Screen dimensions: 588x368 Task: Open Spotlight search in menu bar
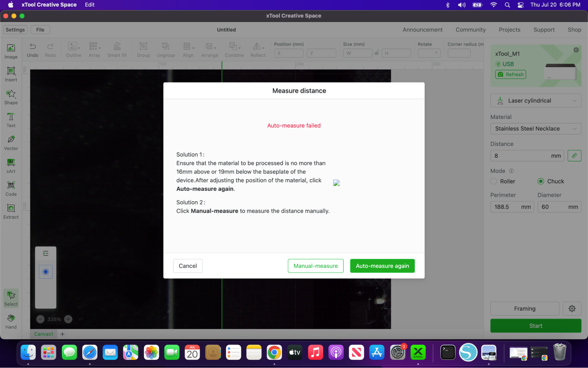[x=507, y=5]
